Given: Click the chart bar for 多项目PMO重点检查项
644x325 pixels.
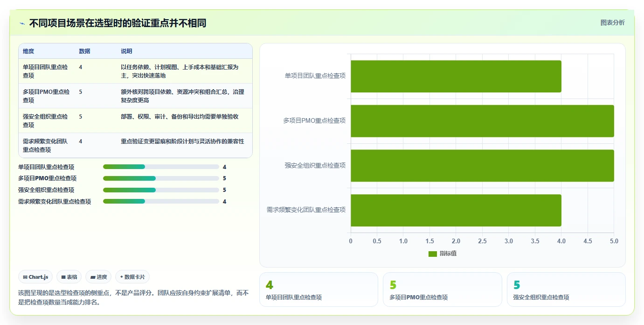Looking at the screenshot, I should 482,121.
